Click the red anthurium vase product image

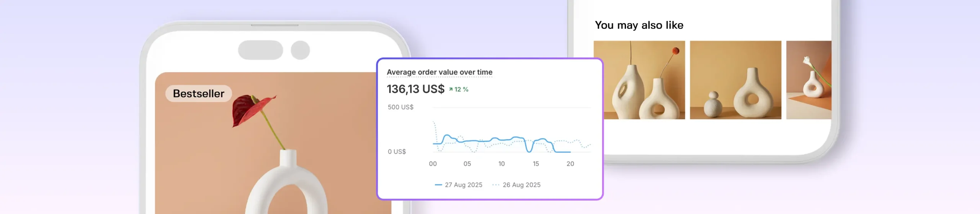273,143
